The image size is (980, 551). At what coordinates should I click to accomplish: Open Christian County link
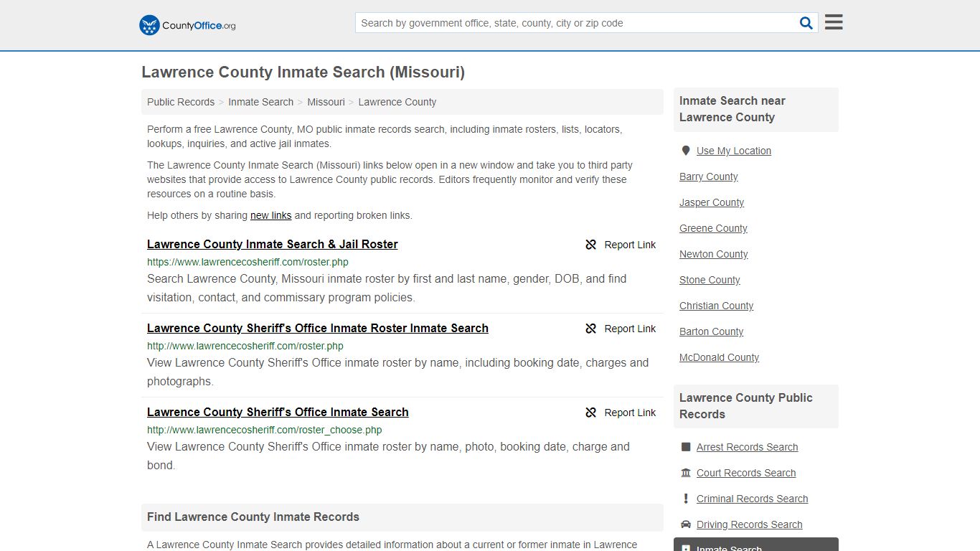pyautogui.click(x=716, y=306)
